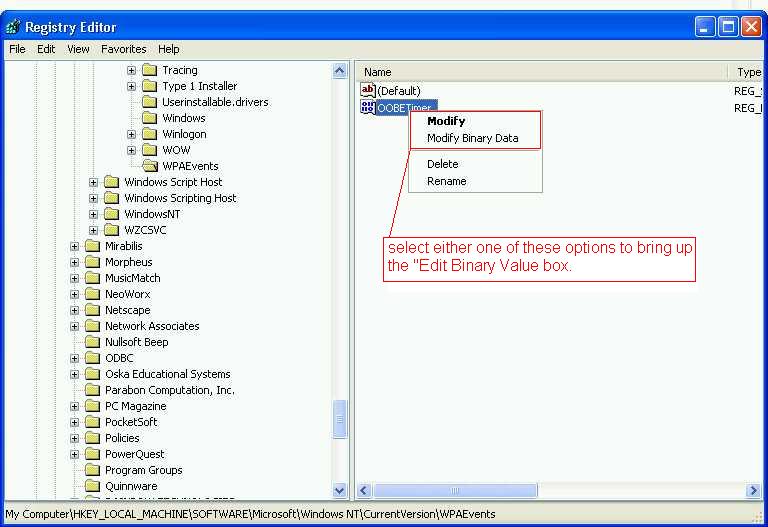Click the MusicMatch folder icon
The height and width of the screenshot is (527, 768).
93,278
